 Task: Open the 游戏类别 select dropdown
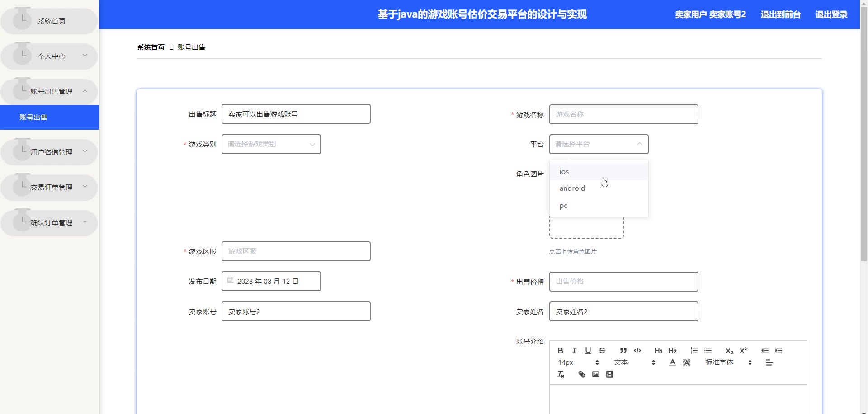click(x=271, y=144)
